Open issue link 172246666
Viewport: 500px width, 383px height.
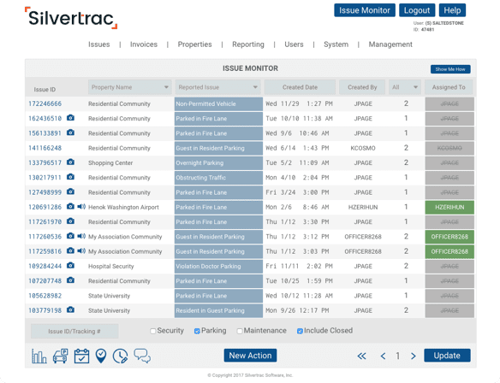[45, 104]
